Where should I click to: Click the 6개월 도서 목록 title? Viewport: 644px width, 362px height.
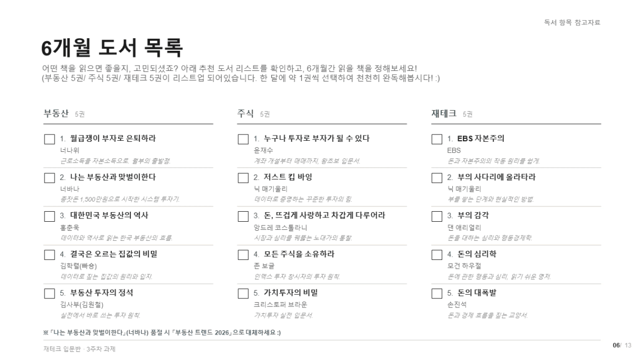point(112,49)
